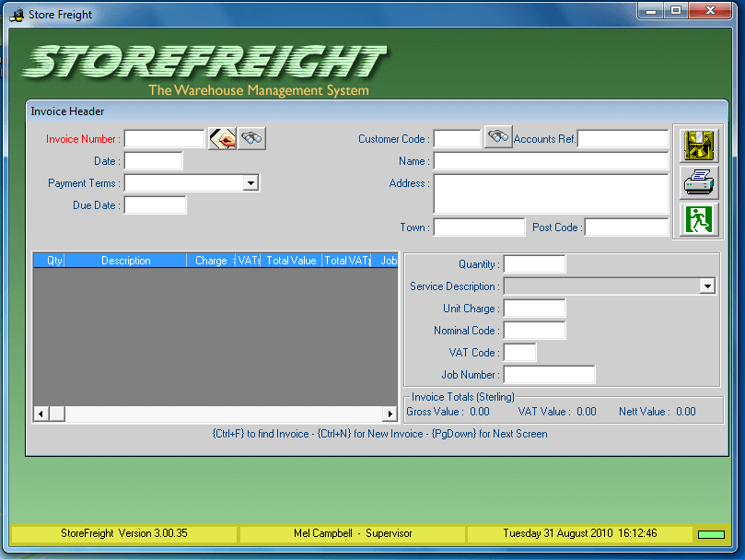Click the grid scroll right arrow
745x560 pixels.
[x=390, y=414]
